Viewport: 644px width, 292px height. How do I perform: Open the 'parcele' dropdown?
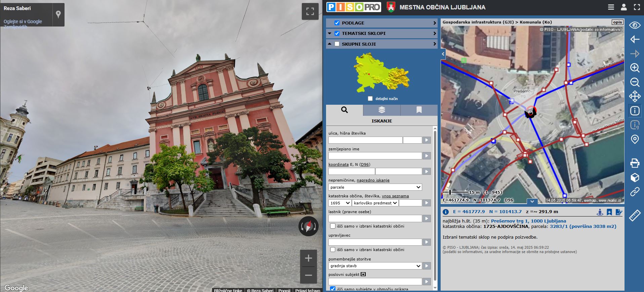[375, 187]
